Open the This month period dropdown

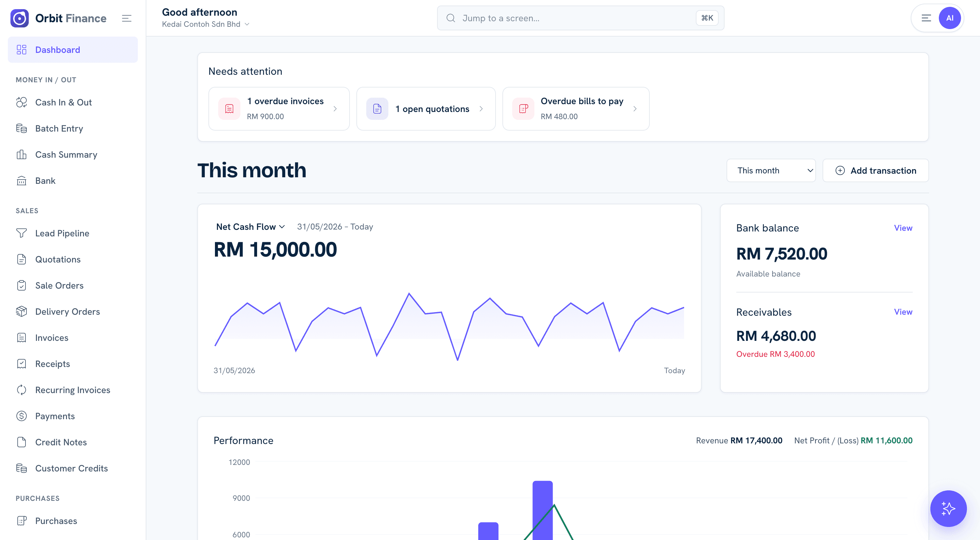pos(771,170)
